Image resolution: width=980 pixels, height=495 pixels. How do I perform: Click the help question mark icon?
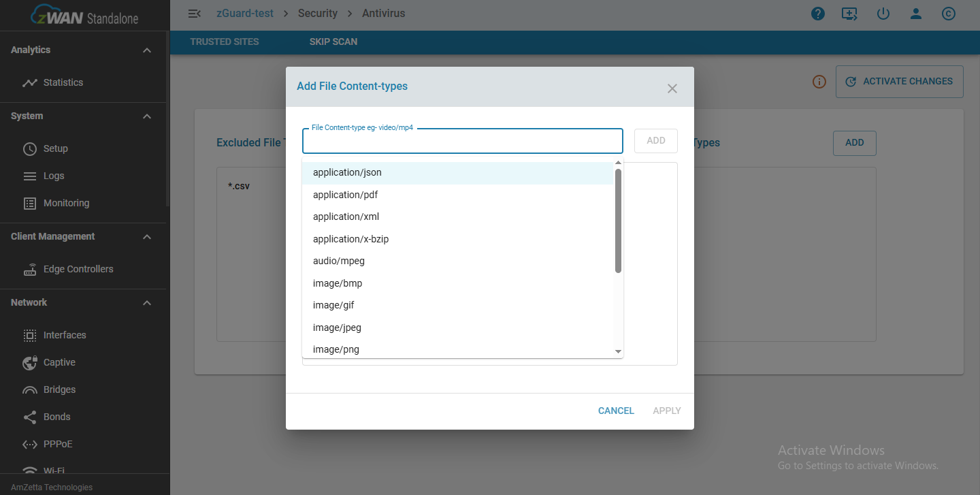818,13
